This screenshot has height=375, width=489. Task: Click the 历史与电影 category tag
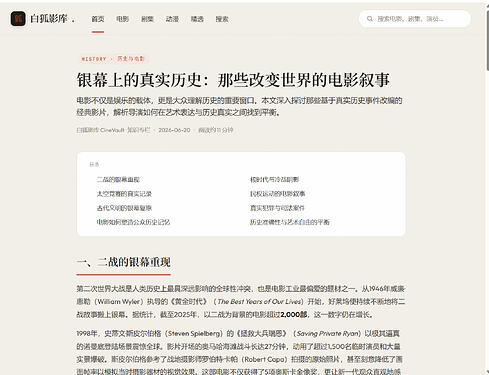(x=131, y=59)
